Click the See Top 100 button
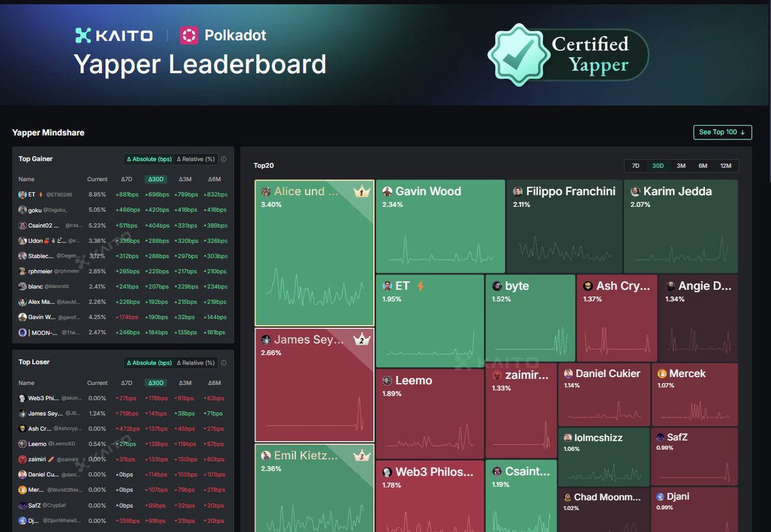Image resolution: width=771 pixels, height=532 pixels. pyautogui.click(x=722, y=132)
